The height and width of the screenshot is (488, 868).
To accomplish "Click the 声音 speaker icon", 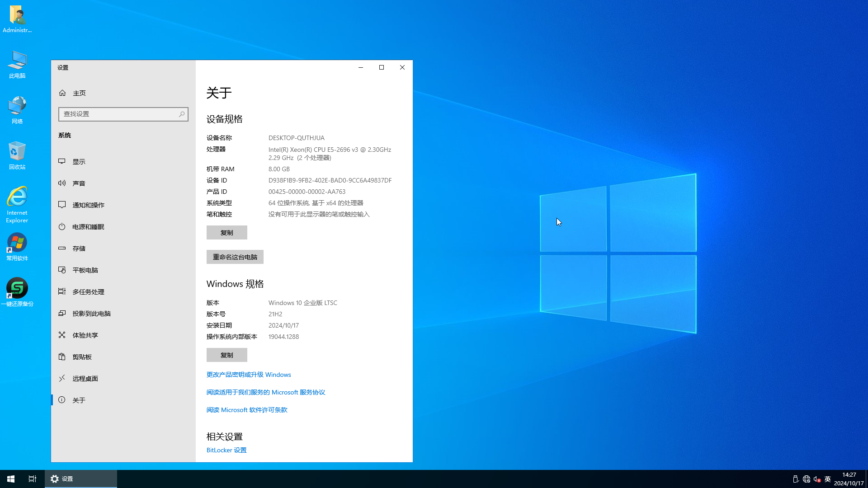I will pyautogui.click(x=62, y=183).
